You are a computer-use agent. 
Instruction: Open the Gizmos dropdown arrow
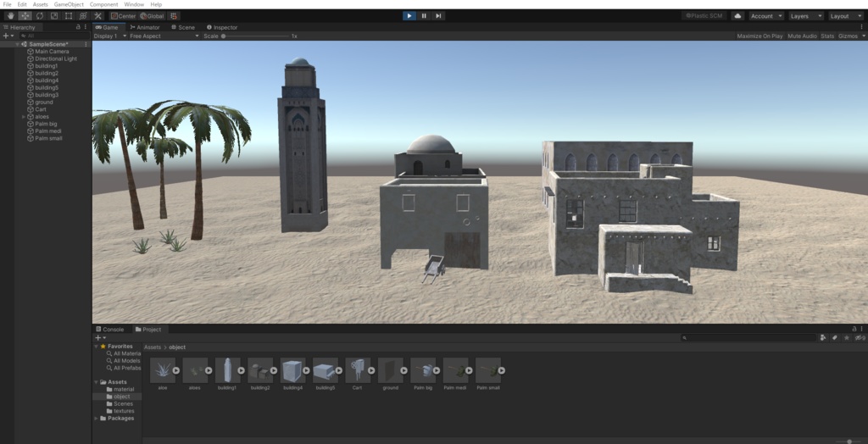864,36
